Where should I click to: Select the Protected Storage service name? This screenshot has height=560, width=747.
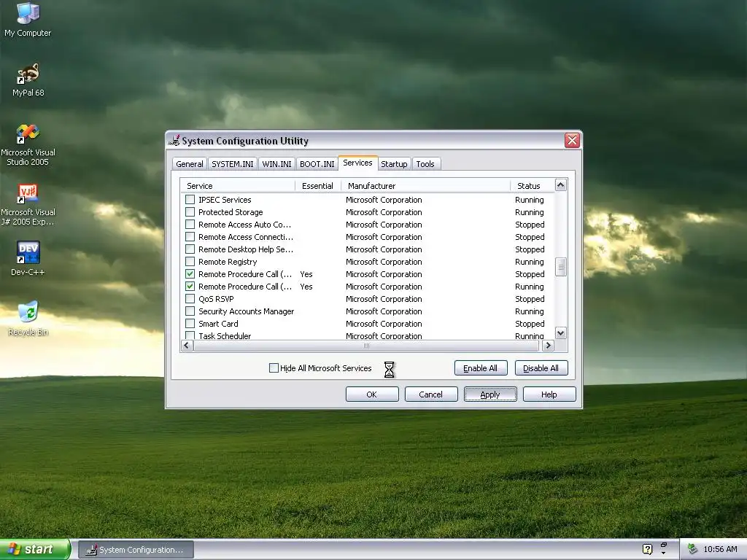(231, 212)
